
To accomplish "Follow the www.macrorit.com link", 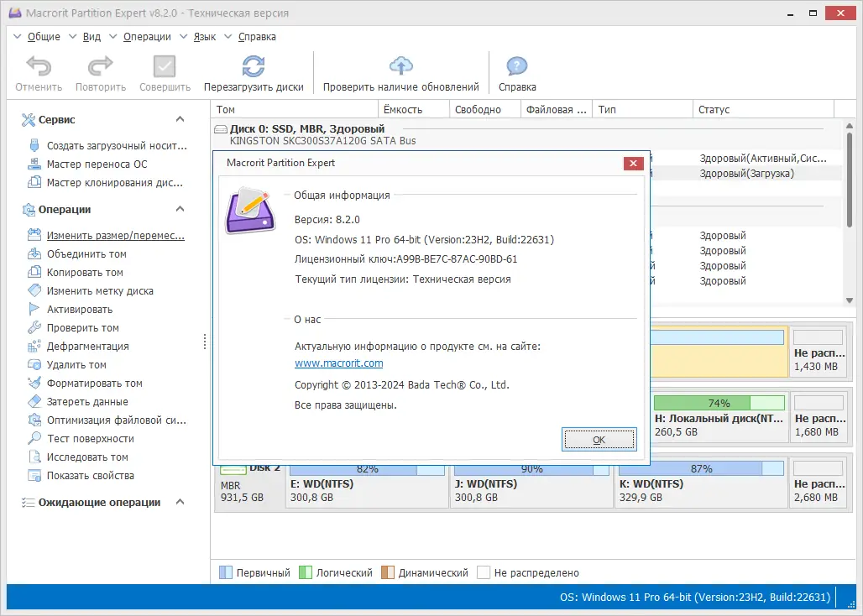I will pyautogui.click(x=338, y=363).
